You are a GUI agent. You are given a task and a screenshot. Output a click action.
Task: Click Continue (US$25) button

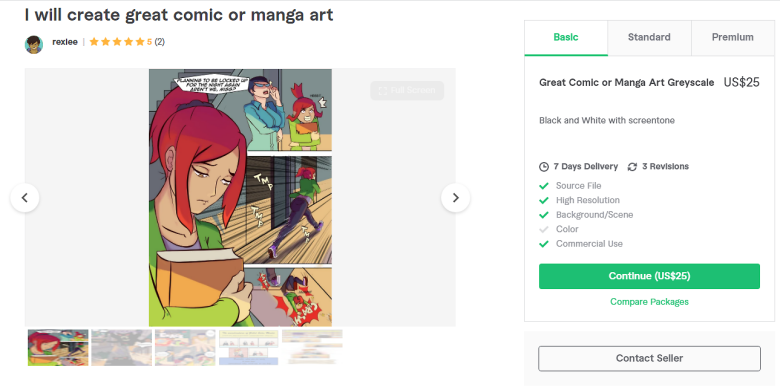(649, 276)
